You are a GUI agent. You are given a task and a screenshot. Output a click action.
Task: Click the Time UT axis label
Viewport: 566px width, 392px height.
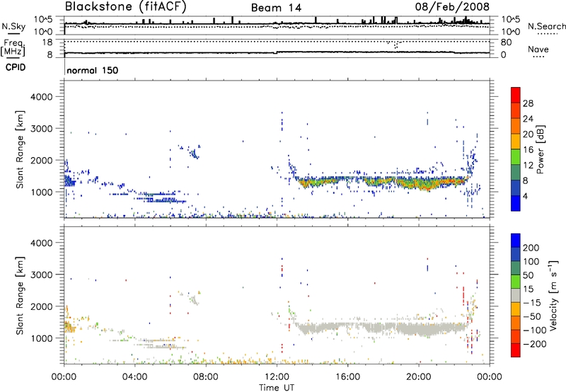(277, 388)
